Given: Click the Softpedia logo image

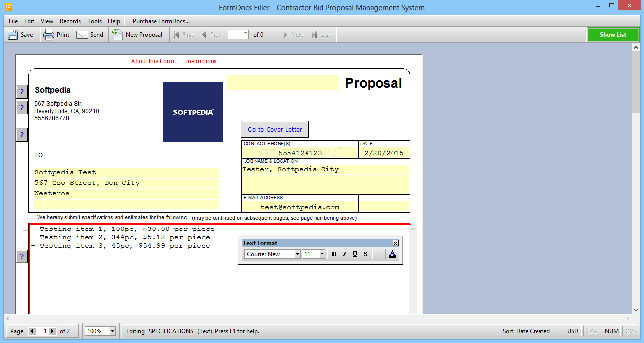Looking at the screenshot, I should 193,112.
